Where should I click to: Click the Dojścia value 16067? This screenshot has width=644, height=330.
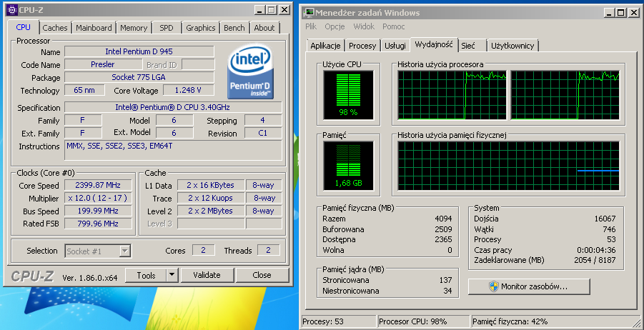tap(605, 219)
